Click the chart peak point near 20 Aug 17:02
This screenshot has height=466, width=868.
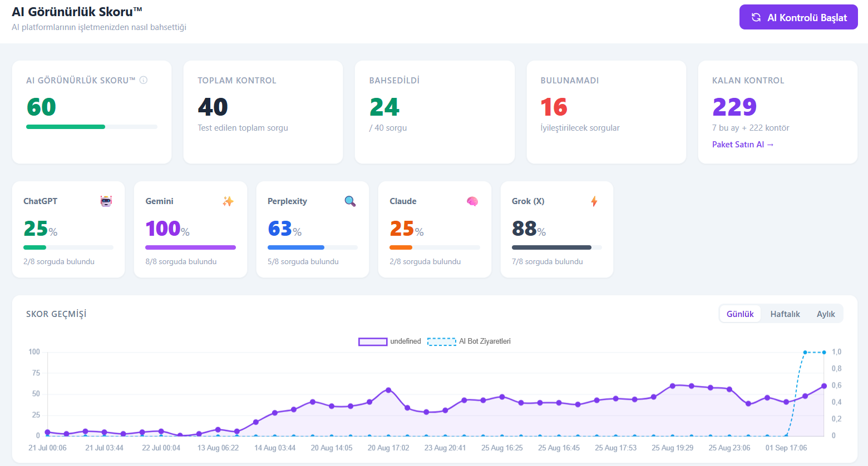(x=388, y=390)
